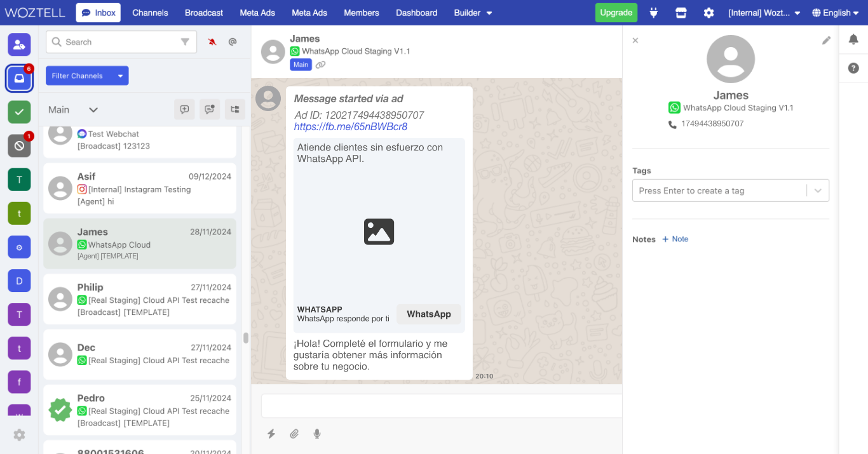Click the green Upgrade button
868x454 pixels.
[x=616, y=13]
